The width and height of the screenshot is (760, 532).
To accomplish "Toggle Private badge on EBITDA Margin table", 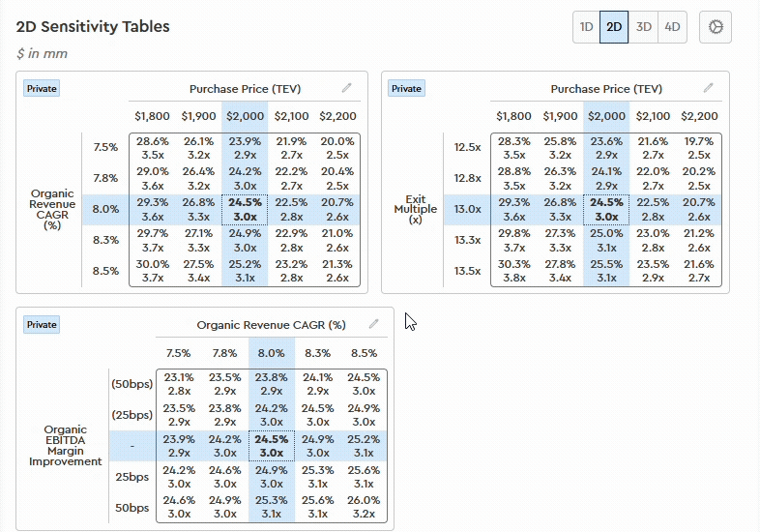I will click(x=43, y=325).
